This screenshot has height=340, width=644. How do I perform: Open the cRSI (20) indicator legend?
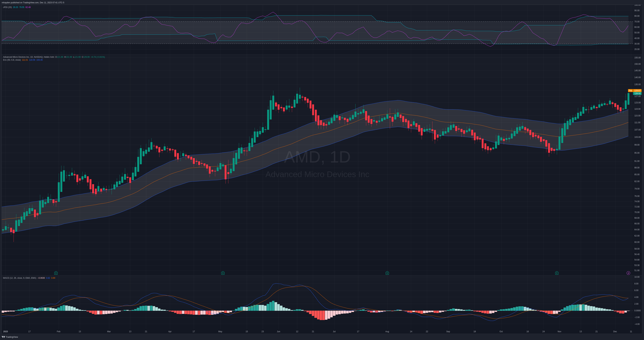pos(7,7)
